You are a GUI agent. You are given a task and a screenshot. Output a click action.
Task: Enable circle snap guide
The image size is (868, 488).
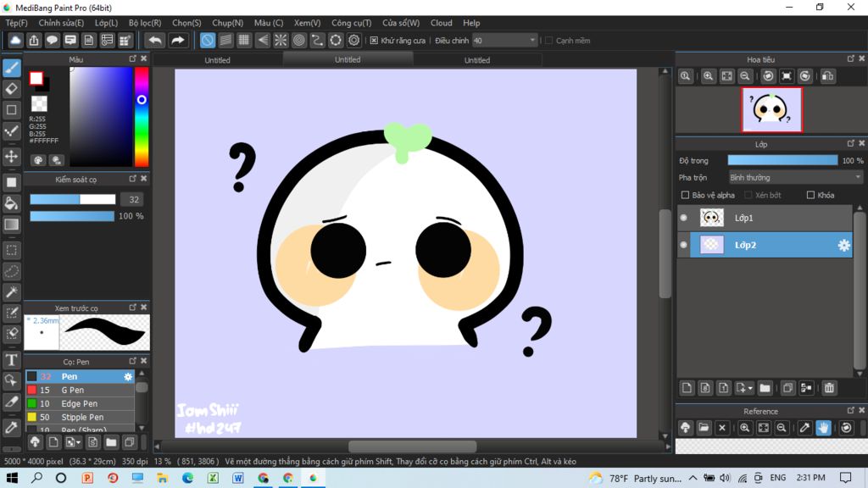click(x=299, y=41)
